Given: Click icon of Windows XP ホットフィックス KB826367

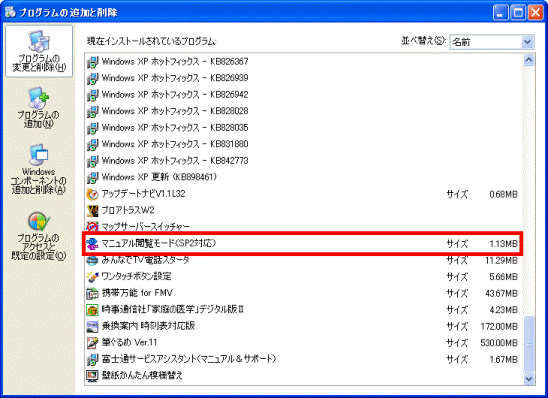Looking at the screenshot, I should (x=92, y=62).
